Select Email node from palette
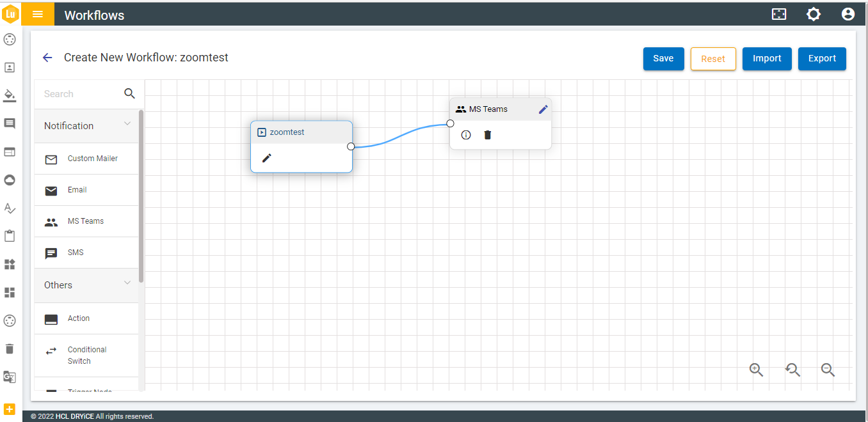Screen dimensions: 868x422 (x=86, y=190)
